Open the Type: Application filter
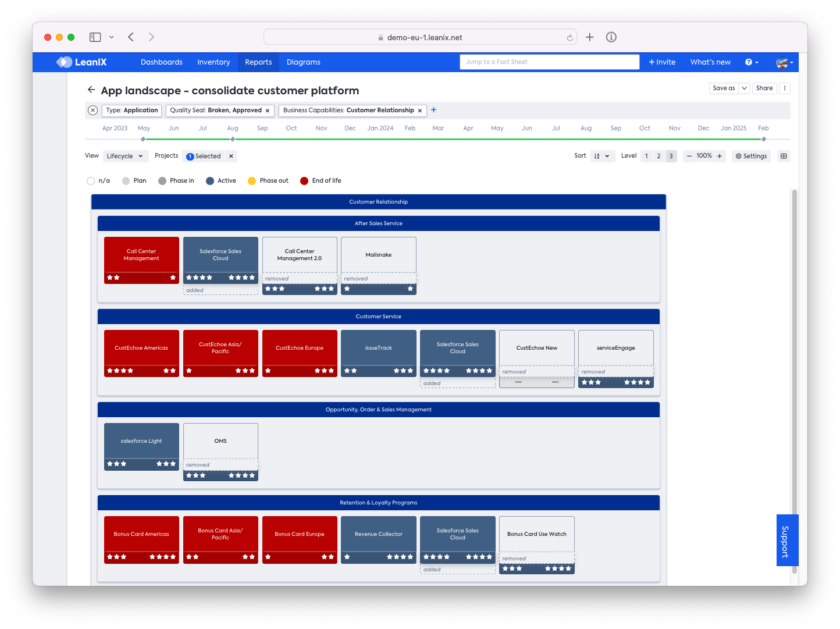 tap(132, 111)
